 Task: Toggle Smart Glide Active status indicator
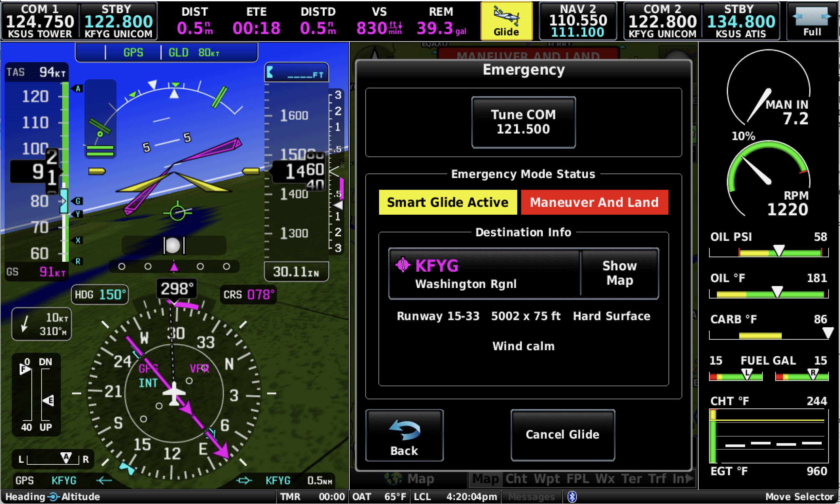(448, 202)
